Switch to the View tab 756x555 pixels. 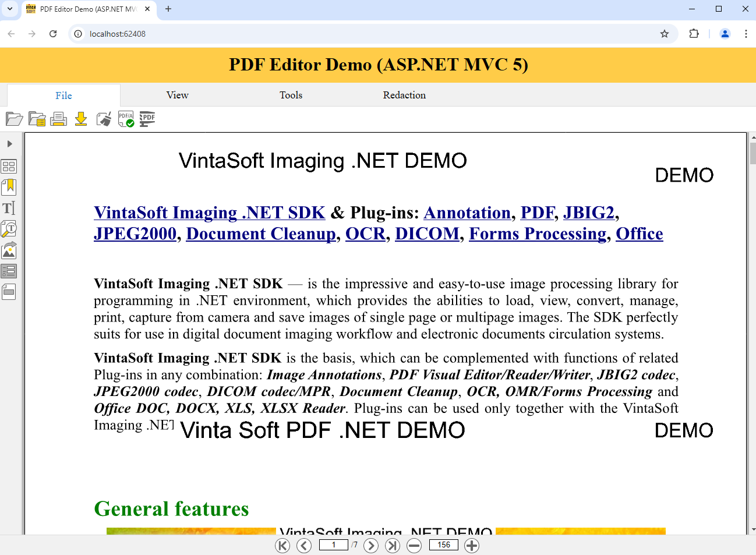pos(177,95)
